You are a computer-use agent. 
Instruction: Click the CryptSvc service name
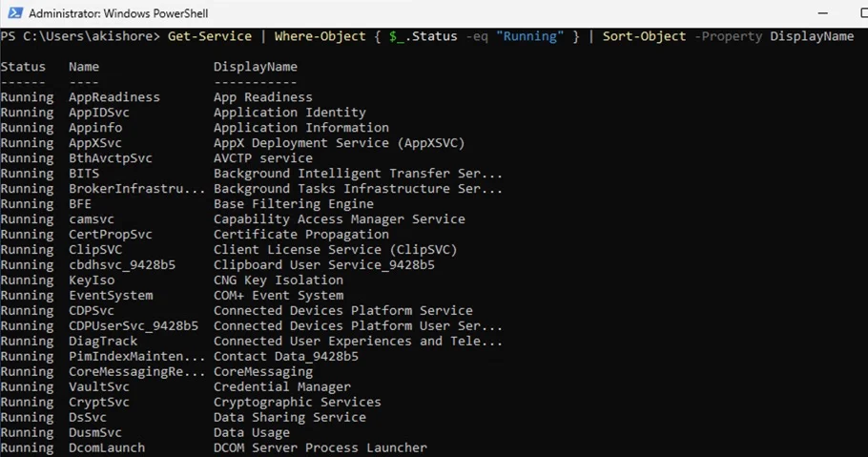tap(99, 403)
